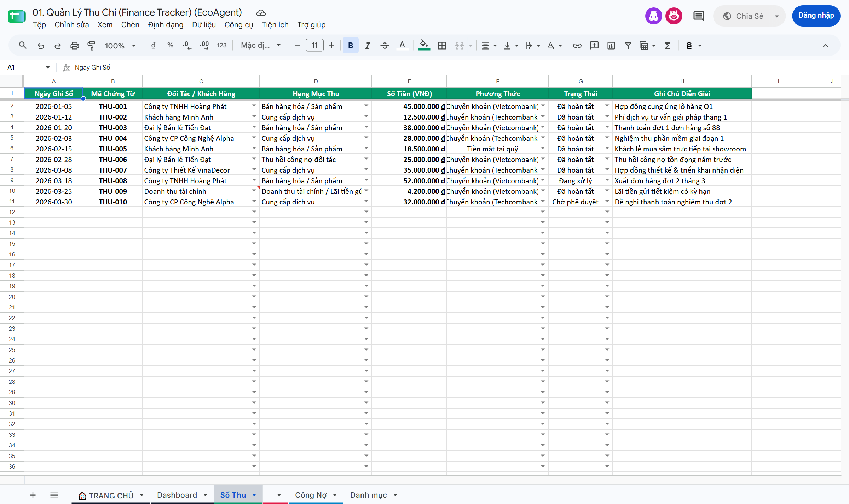Redo the last action
Image resolution: width=849 pixels, height=504 pixels.
point(58,46)
